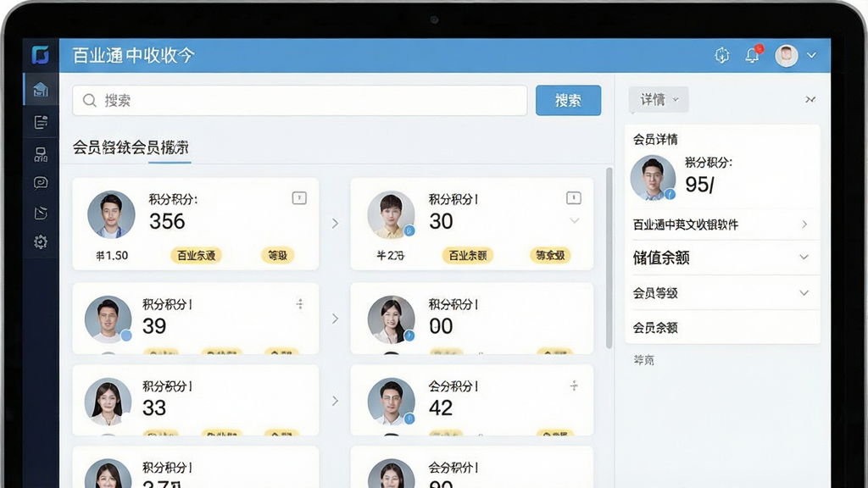868x488 pixels.
Task: Open the user avatar in header
Action: point(786,55)
